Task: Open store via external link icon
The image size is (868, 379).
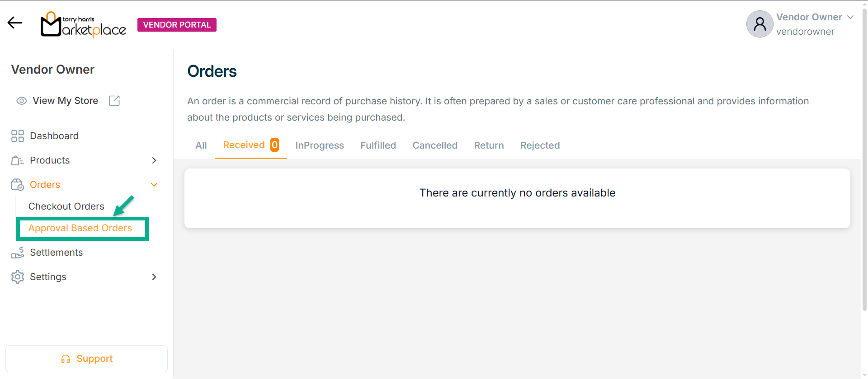Action: point(114,101)
